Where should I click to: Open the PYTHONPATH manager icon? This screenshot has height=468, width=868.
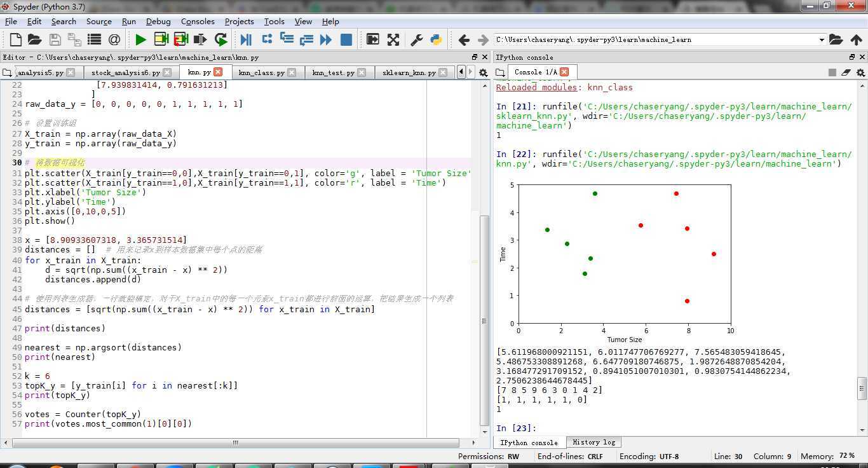point(436,39)
